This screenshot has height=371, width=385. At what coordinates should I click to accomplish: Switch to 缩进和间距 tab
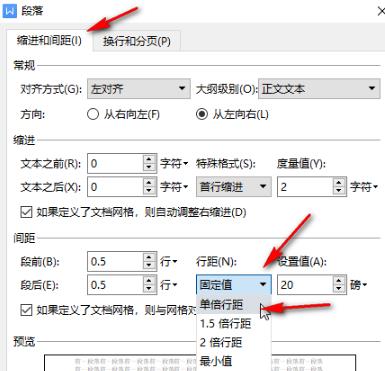point(49,41)
